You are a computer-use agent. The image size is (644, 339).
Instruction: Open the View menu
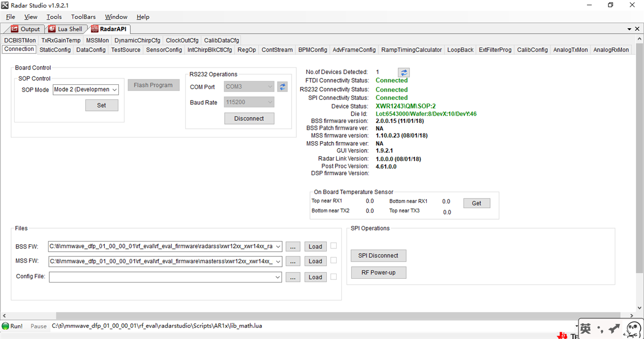point(31,17)
